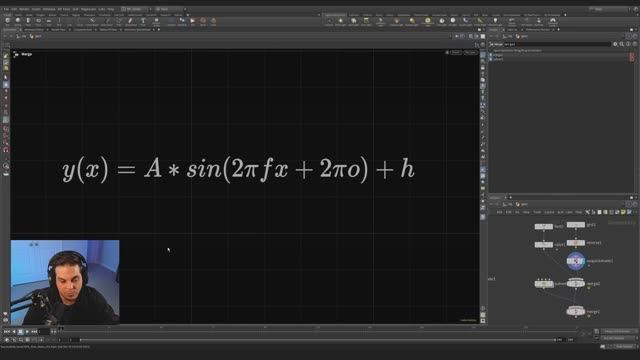Open the No cam viewport dropdown
640x360 pixels.
click(x=470, y=52)
